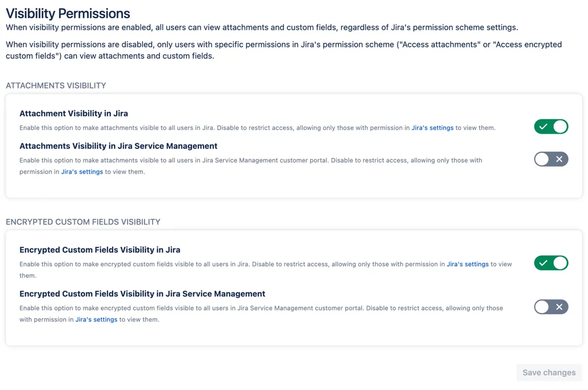Click the Attachment Visibility in Jira title
This screenshot has height=390, width=588.
[74, 114]
